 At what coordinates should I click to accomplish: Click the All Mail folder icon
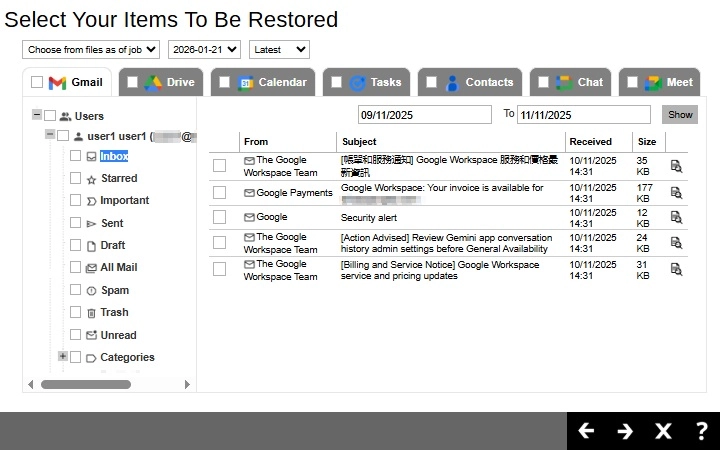pos(91,268)
